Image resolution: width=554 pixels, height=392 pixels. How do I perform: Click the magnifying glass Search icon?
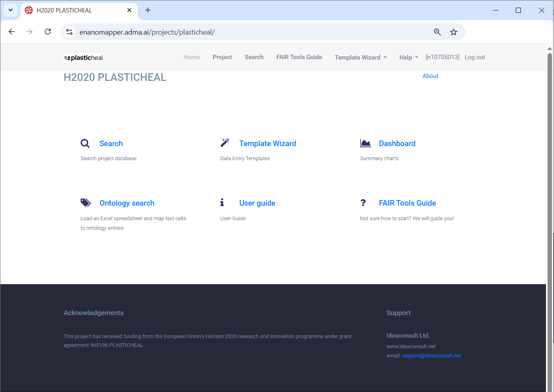pyautogui.click(x=85, y=143)
